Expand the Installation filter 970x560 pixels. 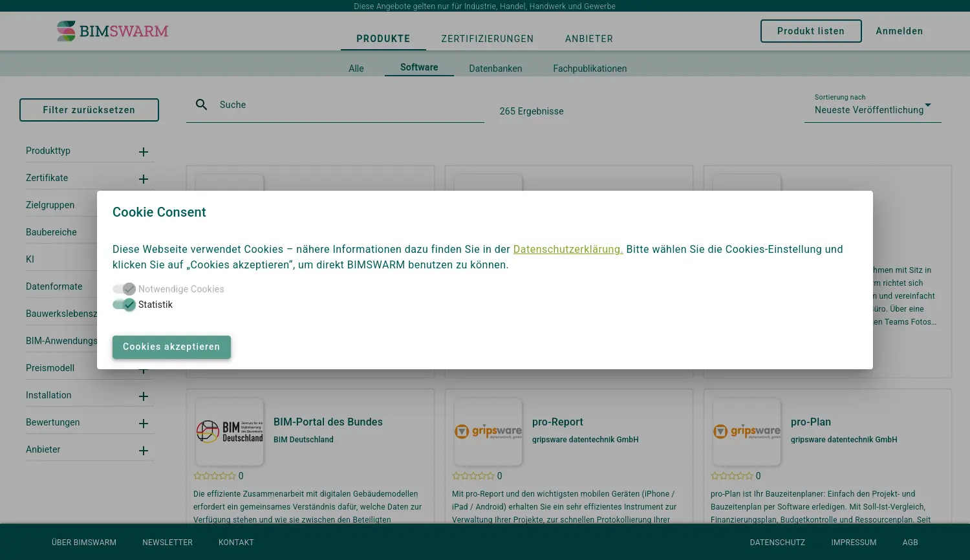point(144,396)
